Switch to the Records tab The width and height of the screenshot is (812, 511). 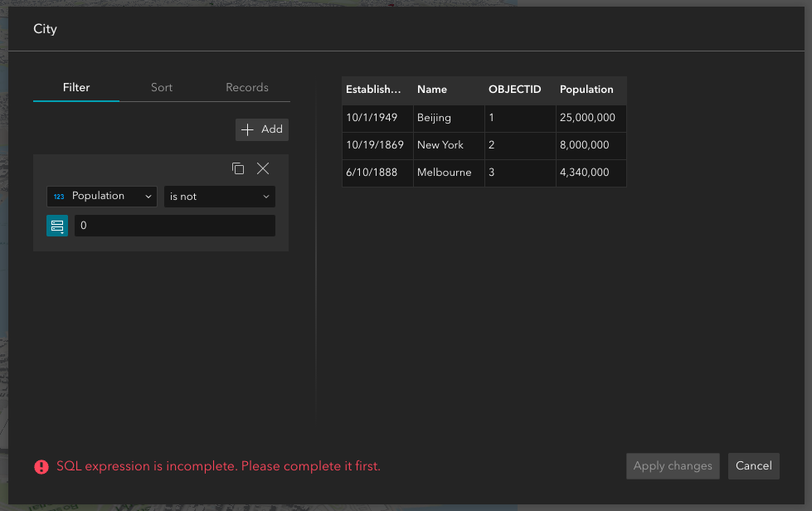click(x=246, y=87)
